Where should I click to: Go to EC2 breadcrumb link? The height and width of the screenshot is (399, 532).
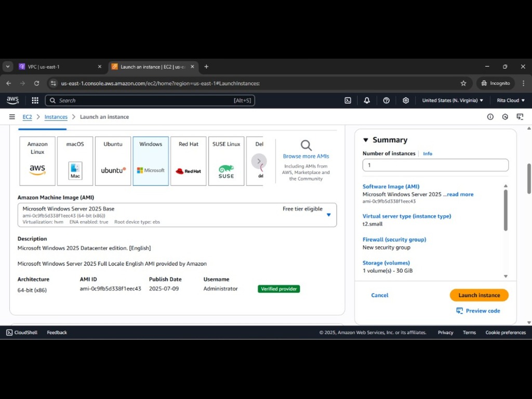[x=27, y=117]
